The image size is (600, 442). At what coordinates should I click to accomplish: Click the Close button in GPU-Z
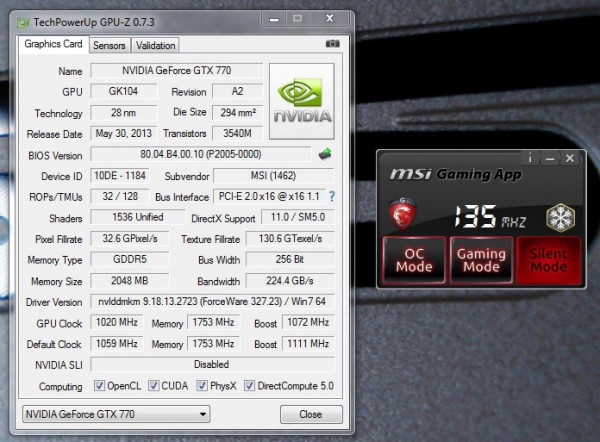click(x=311, y=414)
